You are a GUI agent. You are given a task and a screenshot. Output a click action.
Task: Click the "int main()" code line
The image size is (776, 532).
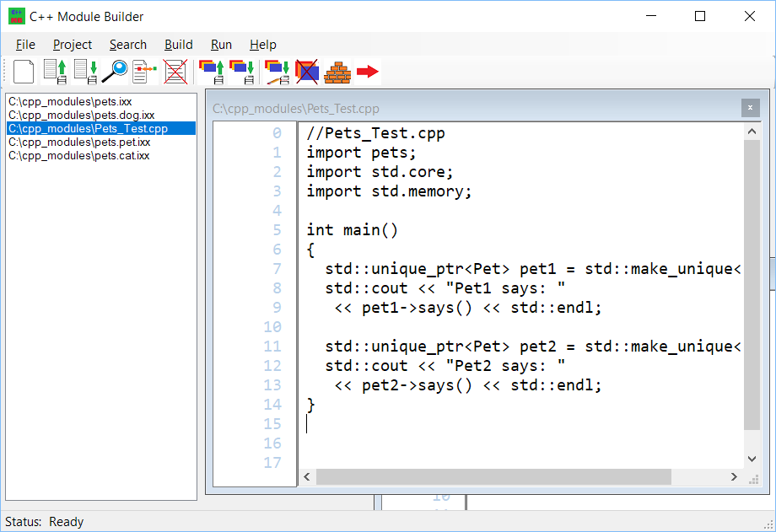point(352,230)
